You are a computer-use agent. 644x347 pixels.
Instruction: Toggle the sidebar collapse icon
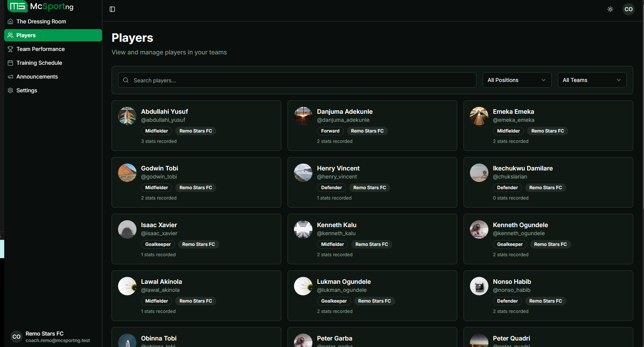point(112,9)
